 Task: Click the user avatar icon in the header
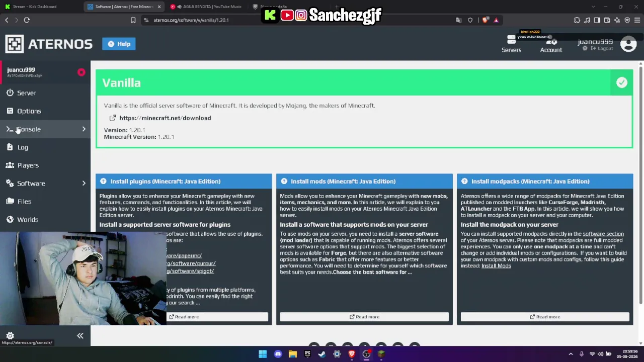tap(628, 44)
